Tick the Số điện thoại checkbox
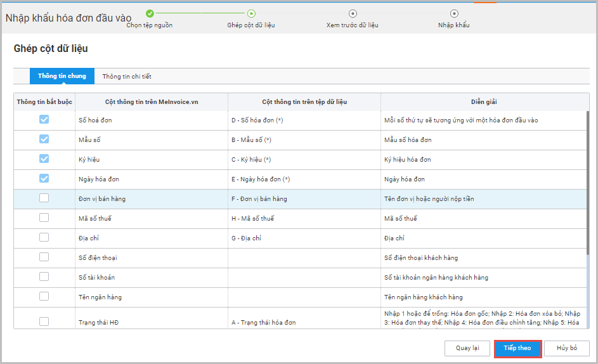 pyautogui.click(x=44, y=257)
